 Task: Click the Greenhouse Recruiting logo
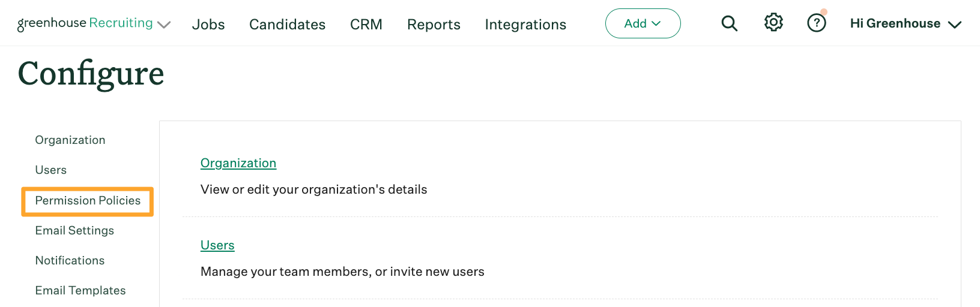pos(85,23)
